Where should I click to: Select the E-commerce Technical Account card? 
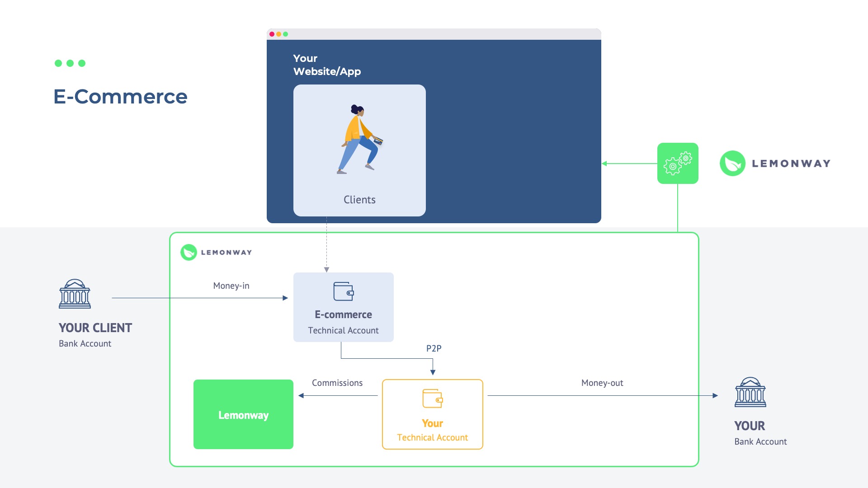pos(344,307)
